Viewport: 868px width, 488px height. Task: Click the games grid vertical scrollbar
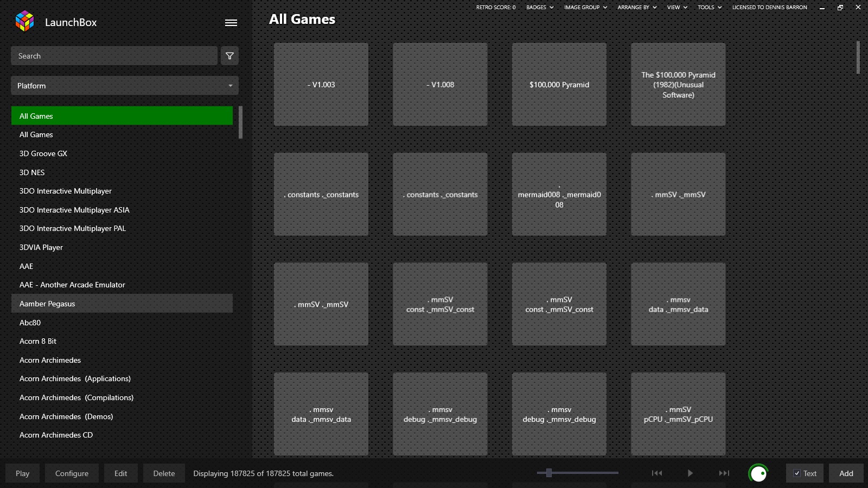pyautogui.click(x=858, y=57)
